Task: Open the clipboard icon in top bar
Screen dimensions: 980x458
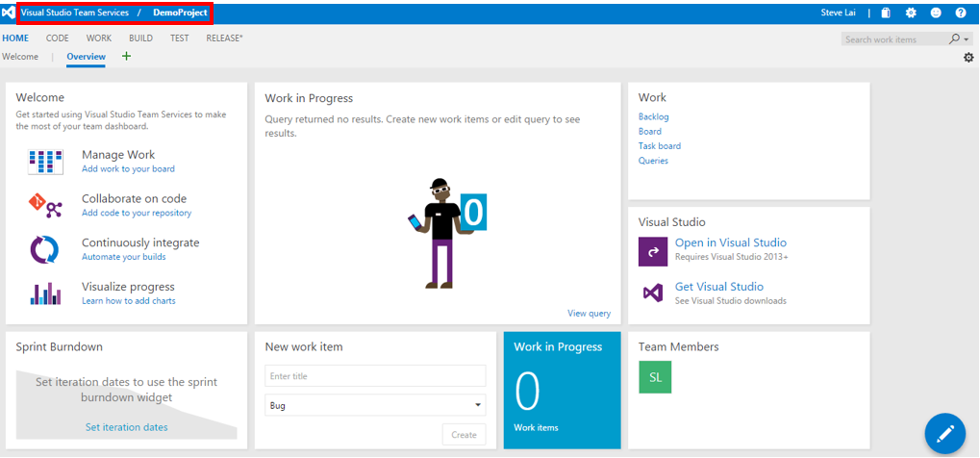Action: (886, 13)
